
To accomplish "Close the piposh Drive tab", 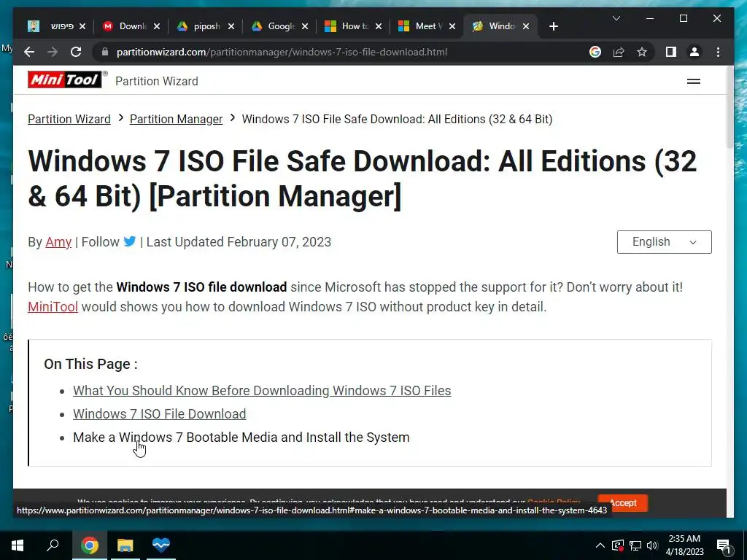I will [231, 26].
